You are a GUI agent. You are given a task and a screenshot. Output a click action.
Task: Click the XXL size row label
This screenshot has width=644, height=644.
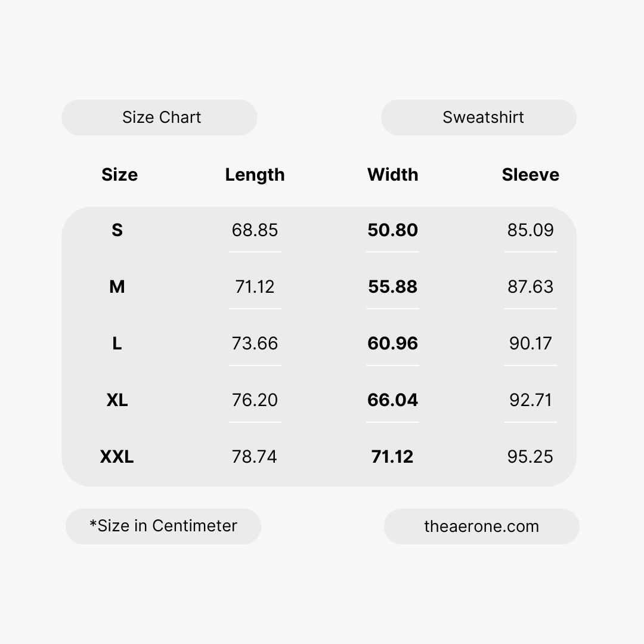pos(117,457)
